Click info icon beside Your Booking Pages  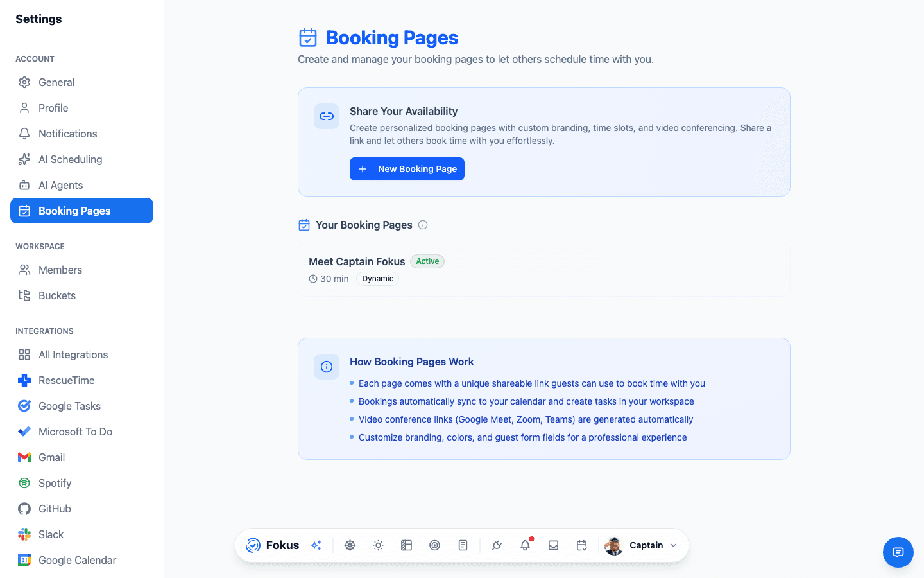point(423,225)
